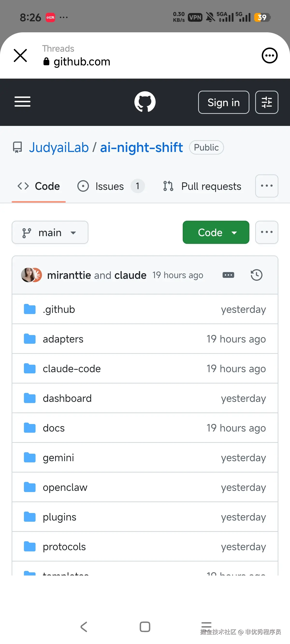Tap the Android back navigation arrow
Image resolution: width=290 pixels, height=644 pixels.
click(x=84, y=626)
